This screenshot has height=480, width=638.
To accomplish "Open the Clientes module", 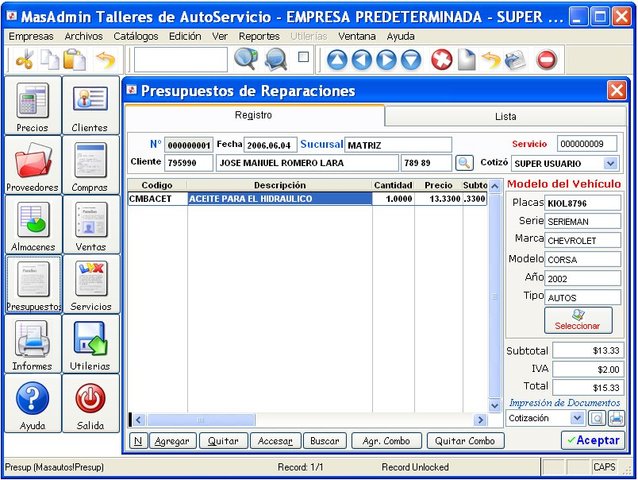I will [x=91, y=106].
